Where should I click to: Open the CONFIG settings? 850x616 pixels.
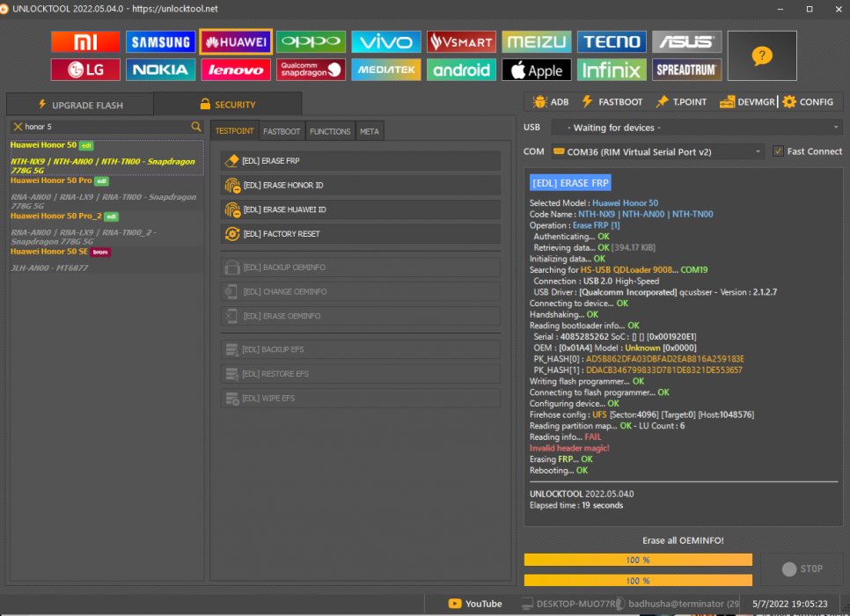pos(808,102)
